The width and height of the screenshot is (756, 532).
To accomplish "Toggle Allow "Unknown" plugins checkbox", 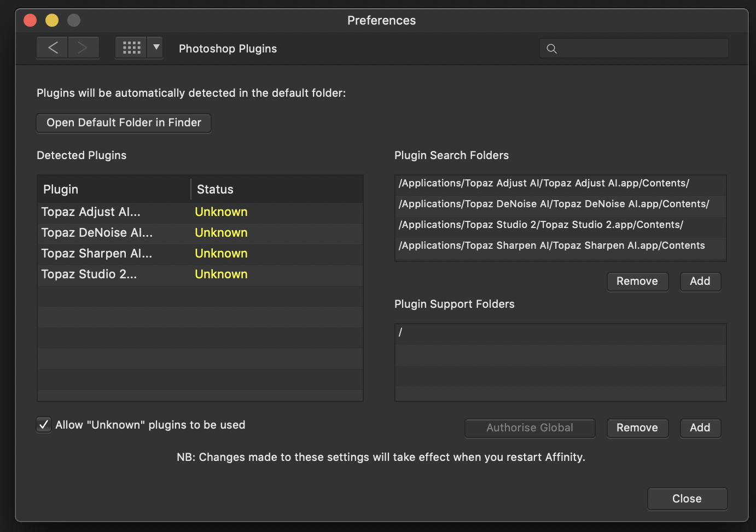I will (44, 424).
